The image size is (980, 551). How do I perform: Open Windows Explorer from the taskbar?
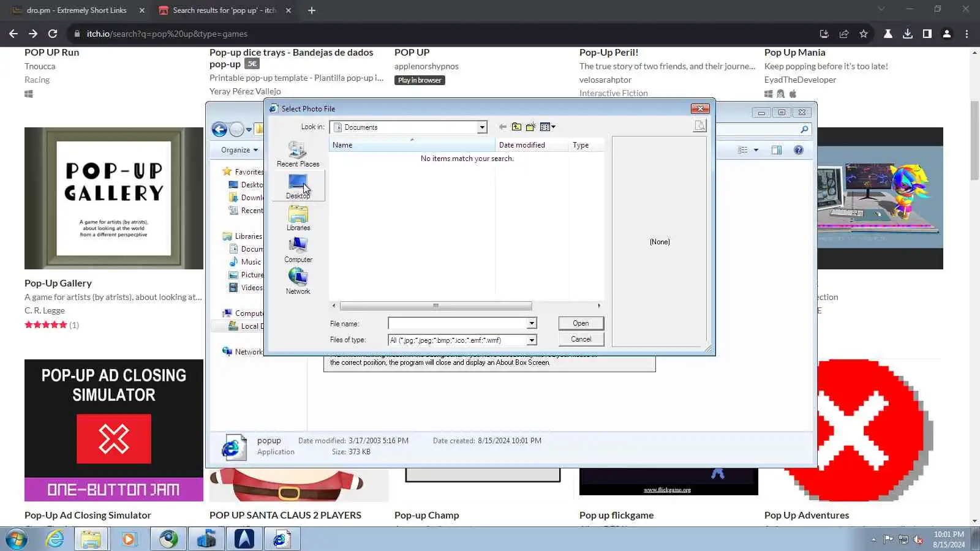pos(91,539)
